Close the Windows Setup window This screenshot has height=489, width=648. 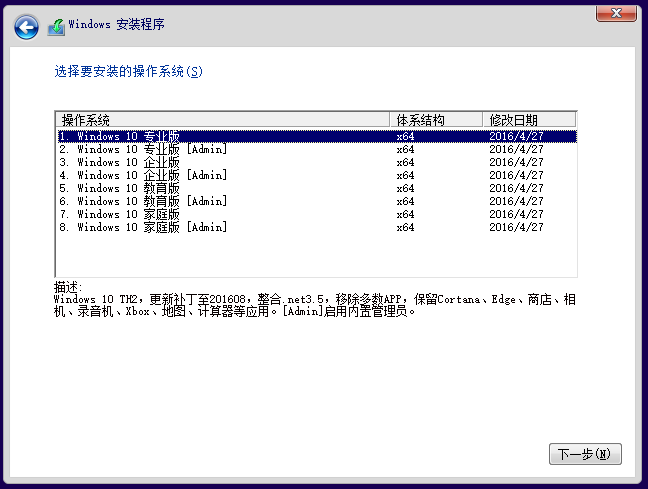[616, 13]
